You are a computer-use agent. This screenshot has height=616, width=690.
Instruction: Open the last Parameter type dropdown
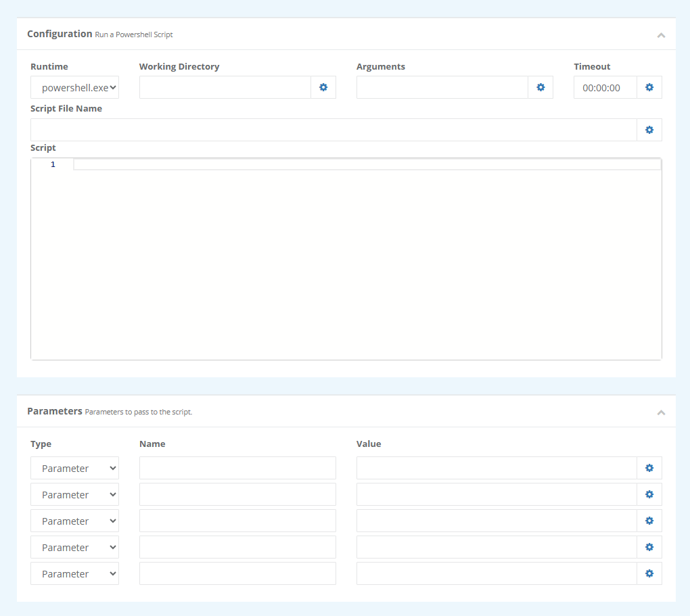74,573
